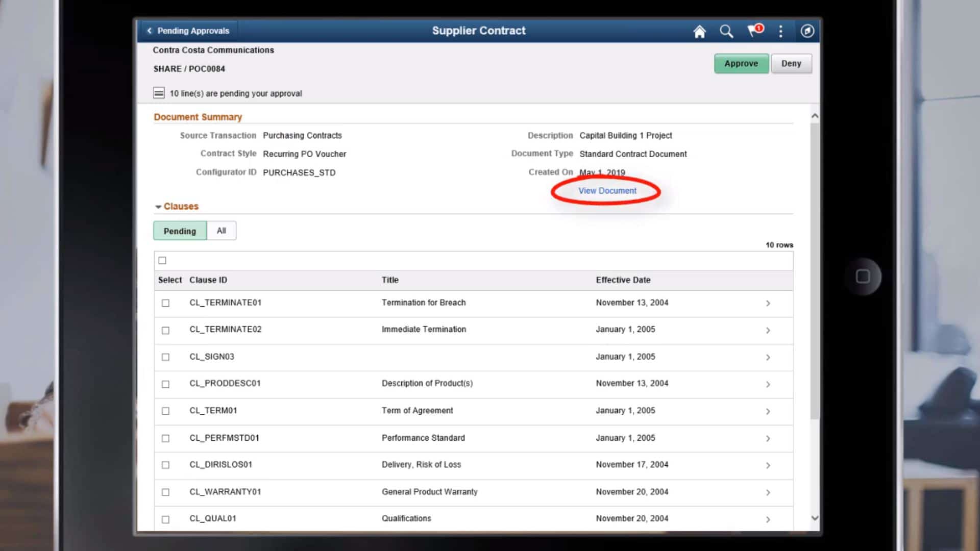This screenshot has width=980, height=551.
Task: Open the global Search
Action: coord(726,31)
